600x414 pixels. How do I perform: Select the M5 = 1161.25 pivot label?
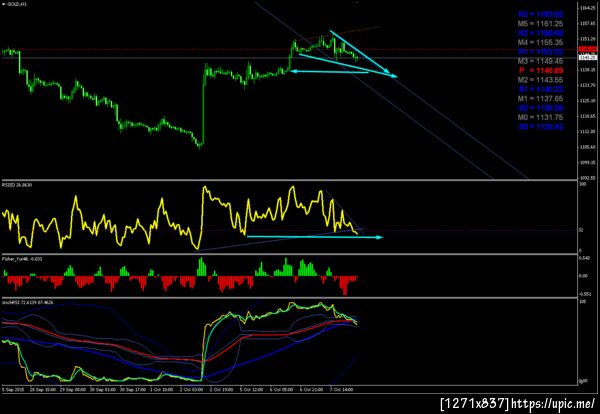[x=540, y=24]
